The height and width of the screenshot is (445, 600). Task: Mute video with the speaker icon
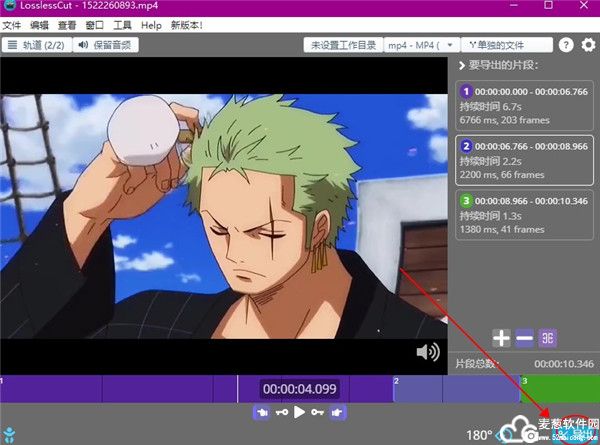pyautogui.click(x=428, y=352)
